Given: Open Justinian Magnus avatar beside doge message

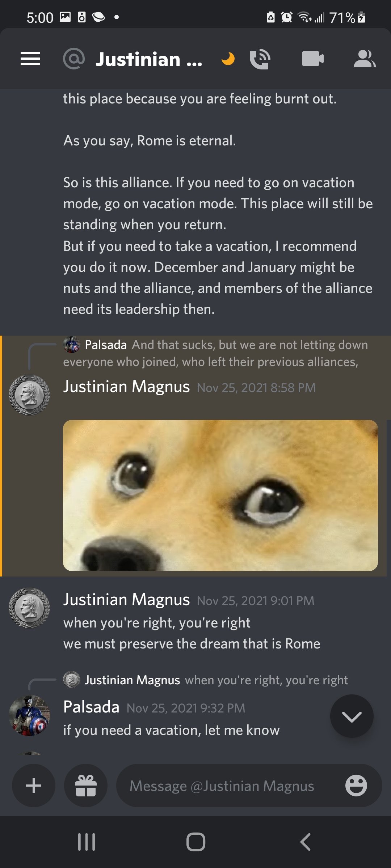Looking at the screenshot, I should [x=29, y=395].
